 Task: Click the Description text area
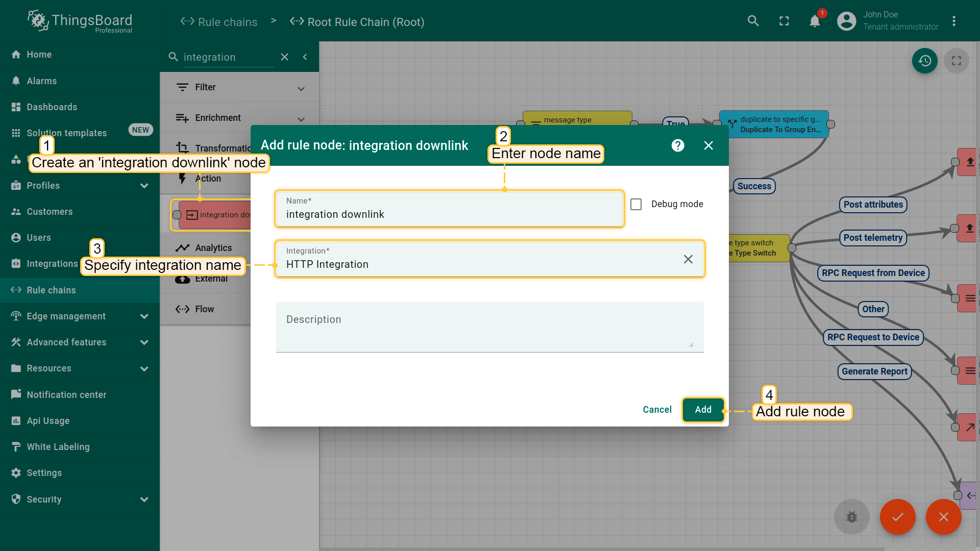[489, 327]
